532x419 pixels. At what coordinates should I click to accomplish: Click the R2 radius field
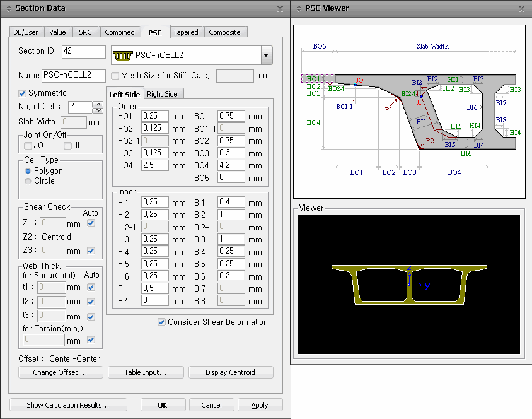tap(154, 300)
